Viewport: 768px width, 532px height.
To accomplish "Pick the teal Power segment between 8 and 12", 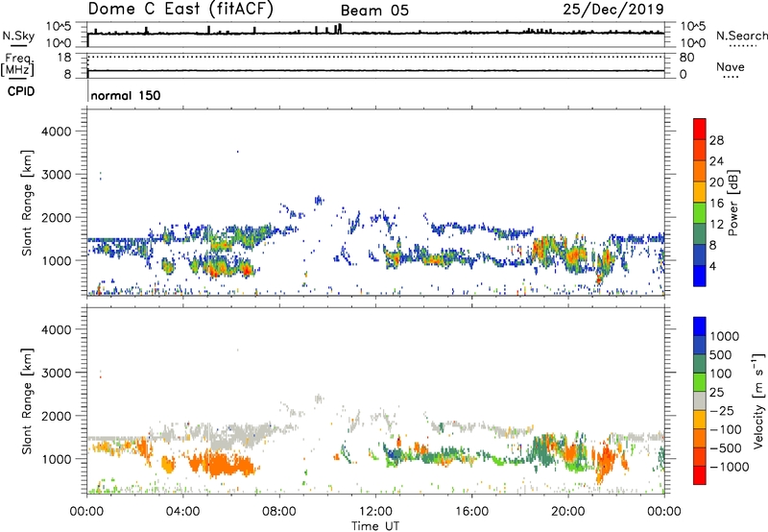I will pos(700,233).
